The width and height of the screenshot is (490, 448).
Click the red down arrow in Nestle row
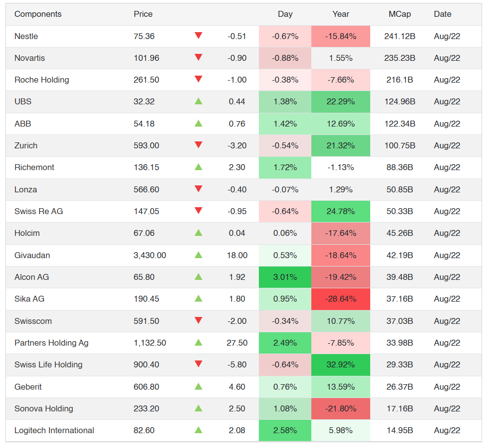click(x=198, y=35)
